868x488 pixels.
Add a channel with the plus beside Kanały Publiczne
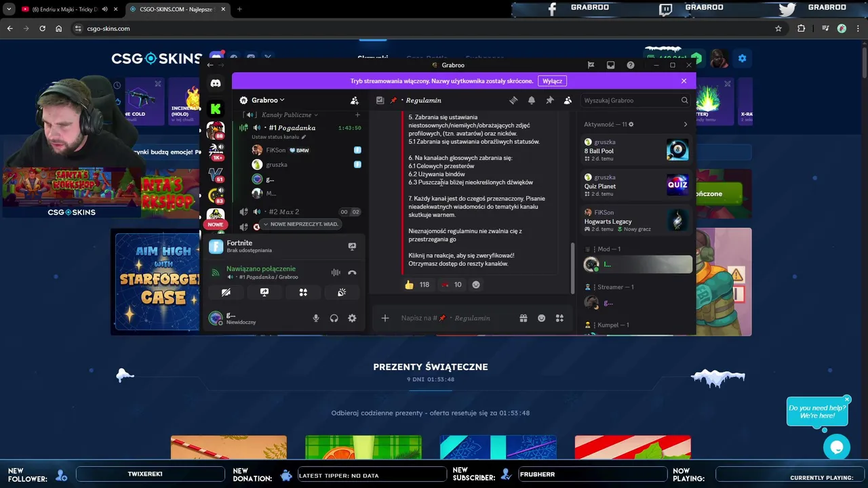(x=357, y=115)
